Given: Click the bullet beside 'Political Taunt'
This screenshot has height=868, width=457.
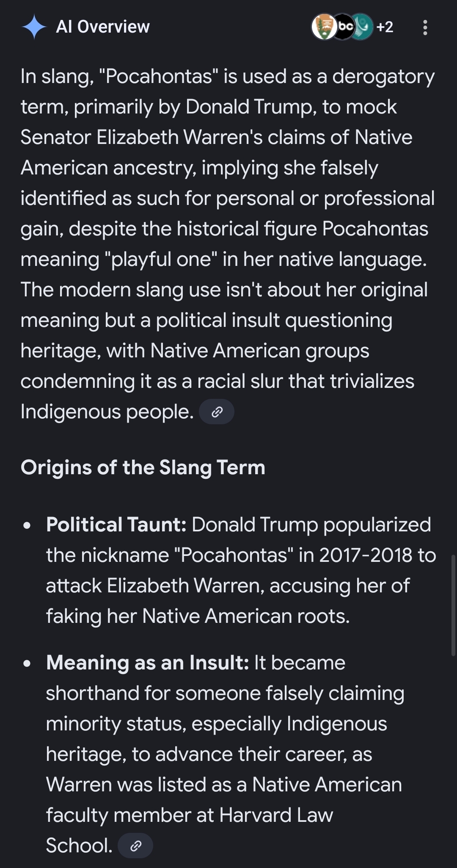Looking at the screenshot, I should 28,525.
